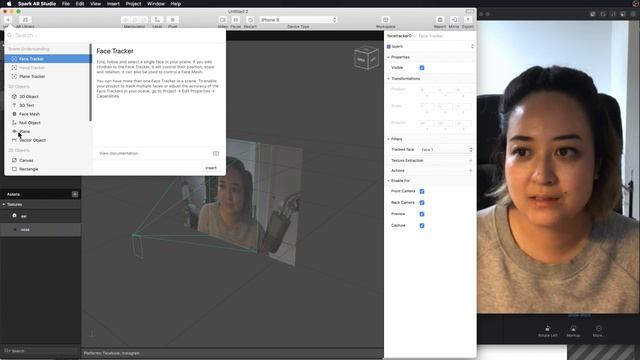Open the Workspace toolbar icon

(x=385, y=20)
